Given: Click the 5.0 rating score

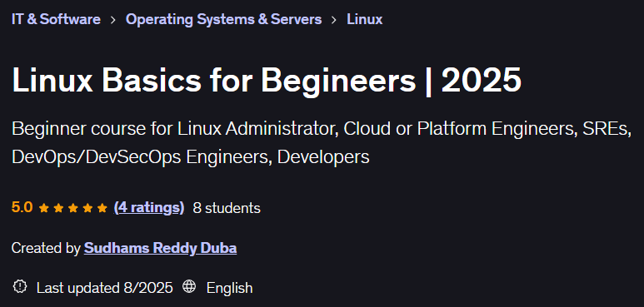Looking at the screenshot, I should pos(22,208).
